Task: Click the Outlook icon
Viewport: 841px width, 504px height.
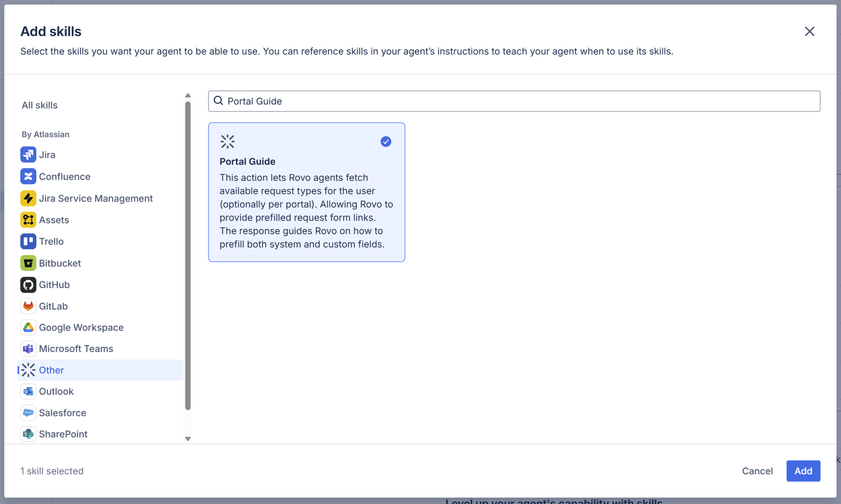Action: click(28, 391)
